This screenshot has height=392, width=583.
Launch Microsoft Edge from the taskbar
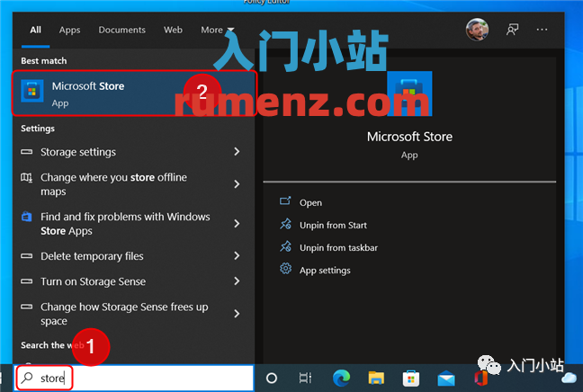[x=341, y=379]
